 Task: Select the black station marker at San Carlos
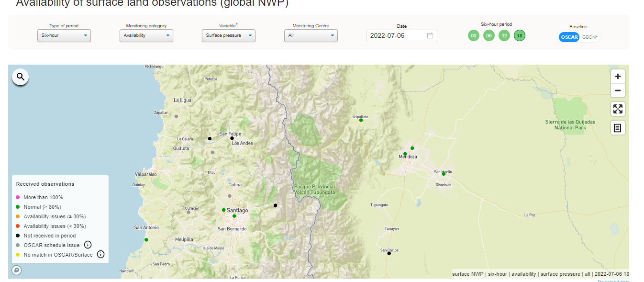pyautogui.click(x=389, y=253)
